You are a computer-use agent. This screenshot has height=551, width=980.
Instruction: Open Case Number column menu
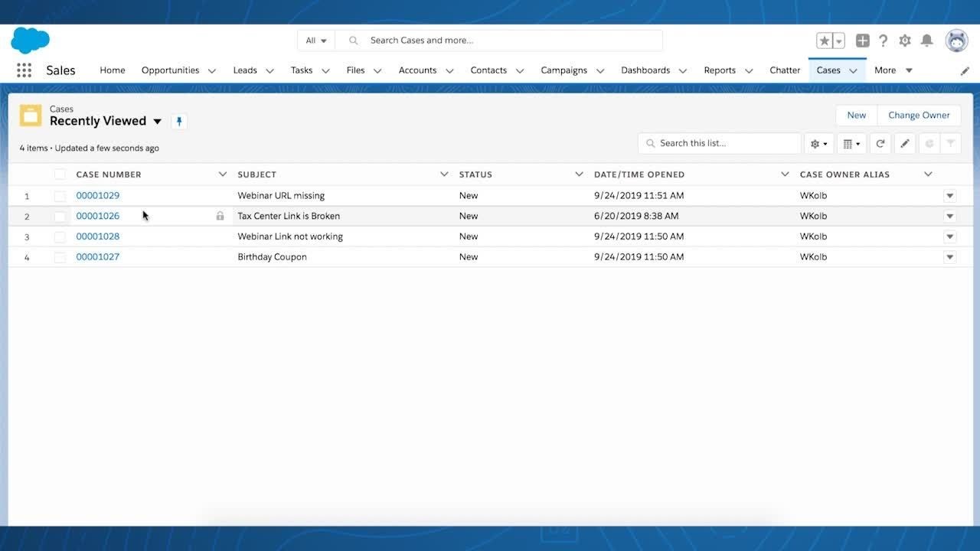coord(223,174)
